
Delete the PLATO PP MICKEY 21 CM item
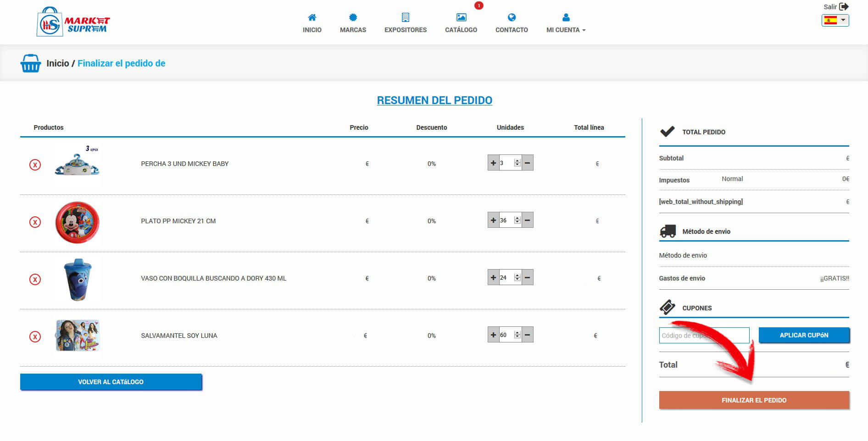tap(35, 222)
